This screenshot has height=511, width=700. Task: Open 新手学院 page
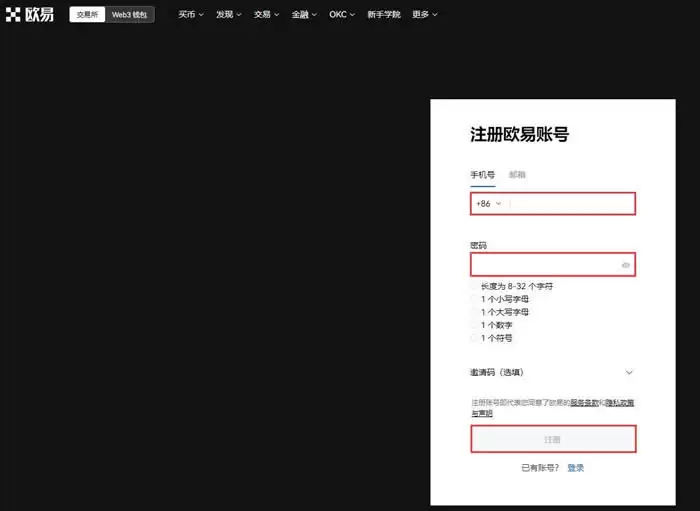point(384,15)
